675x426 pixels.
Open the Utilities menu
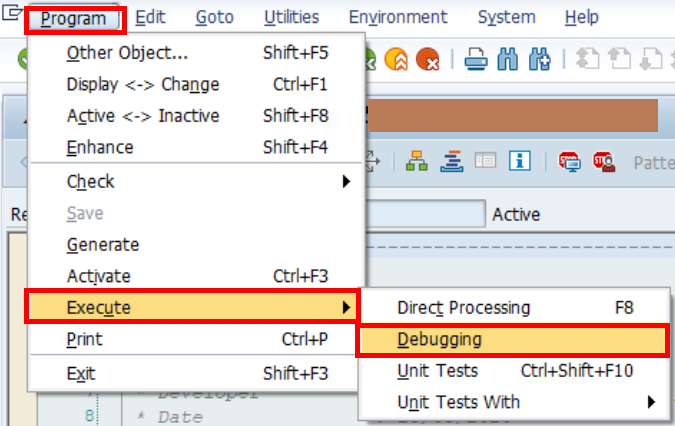click(291, 17)
